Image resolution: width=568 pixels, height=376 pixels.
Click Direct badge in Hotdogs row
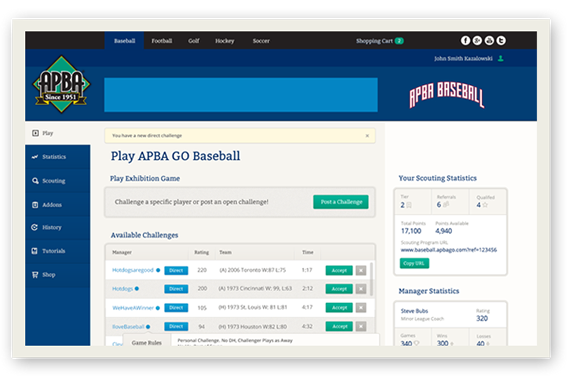(x=176, y=289)
